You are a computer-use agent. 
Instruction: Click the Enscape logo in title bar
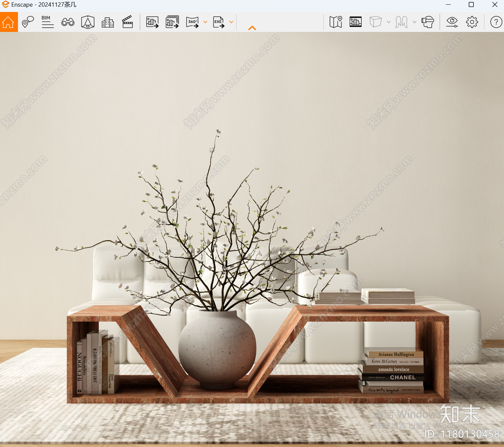5,4
